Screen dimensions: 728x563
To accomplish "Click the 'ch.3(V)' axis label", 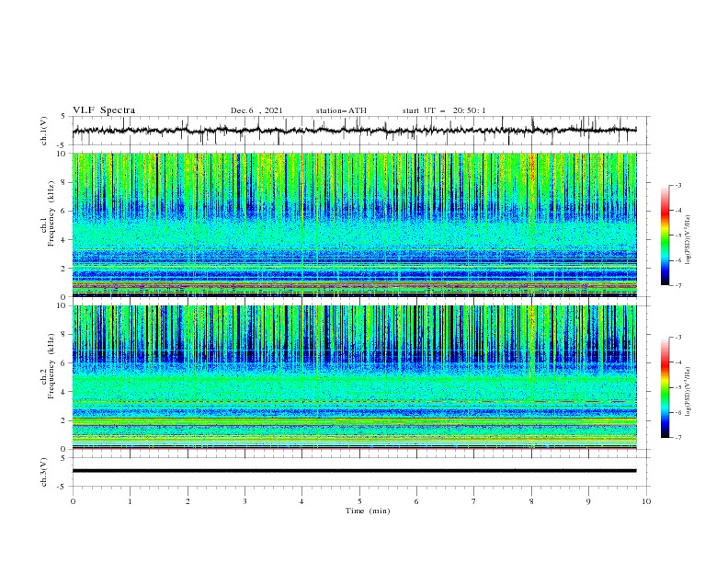I will point(44,472).
